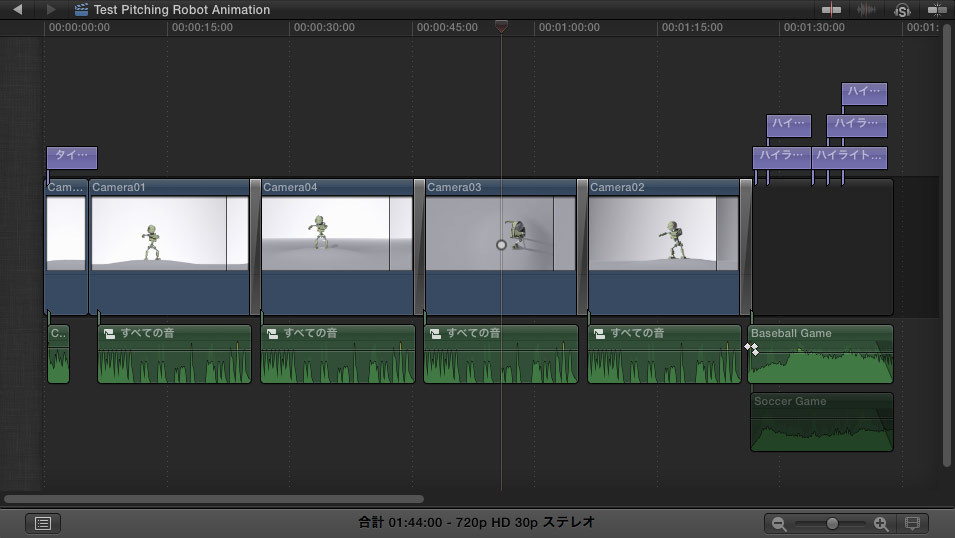Select transition between Camera01 and Camera04
This screenshot has width=955, height=538.
255,247
